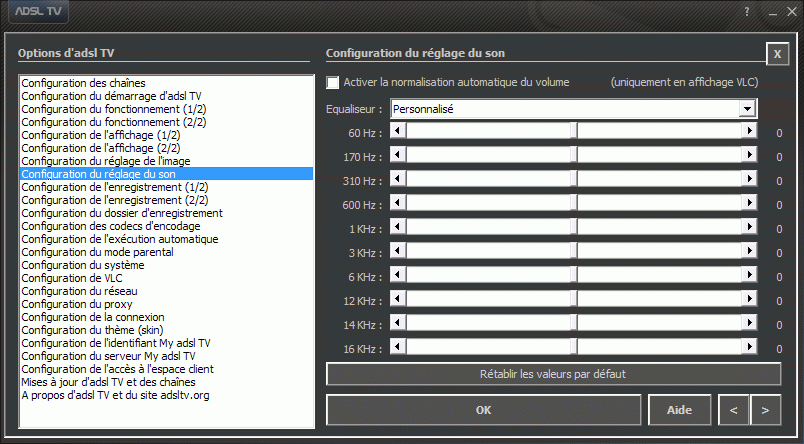The width and height of the screenshot is (804, 444).
Task: Click Rétablir les valeurs par défaut
Action: (x=553, y=374)
